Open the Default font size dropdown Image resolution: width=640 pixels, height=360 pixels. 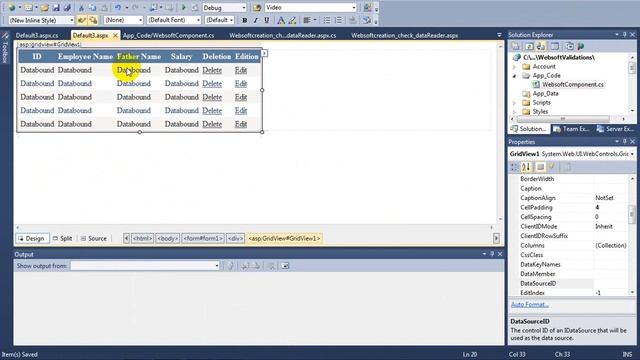click(231, 20)
